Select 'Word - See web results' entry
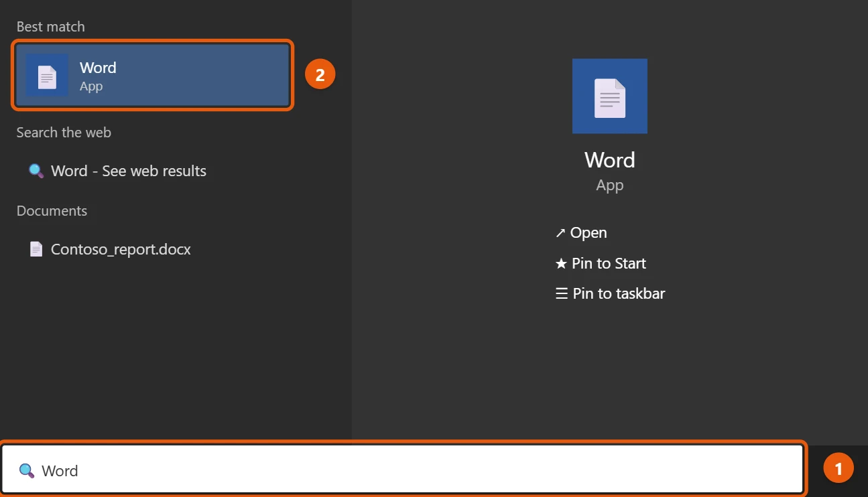The image size is (868, 497). [129, 171]
